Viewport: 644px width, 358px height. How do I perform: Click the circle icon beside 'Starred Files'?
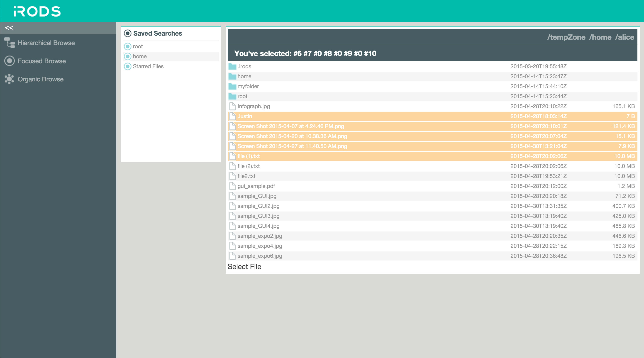(127, 66)
